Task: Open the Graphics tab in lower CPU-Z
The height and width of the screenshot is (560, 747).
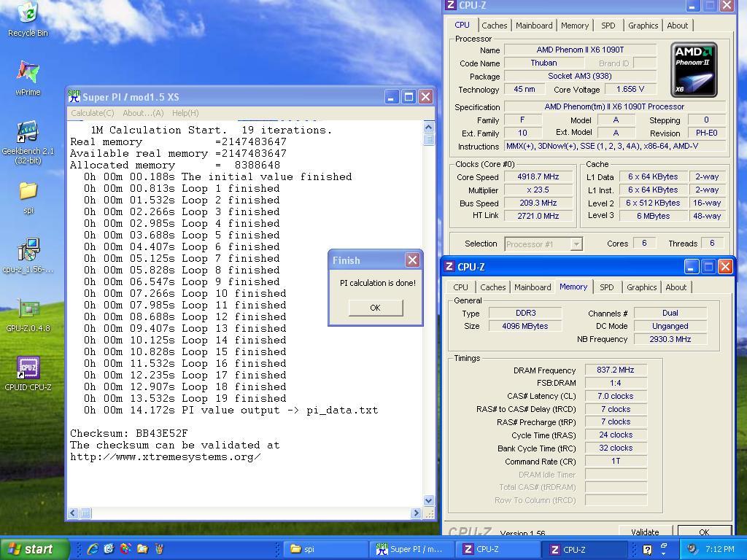Action: tap(641, 287)
